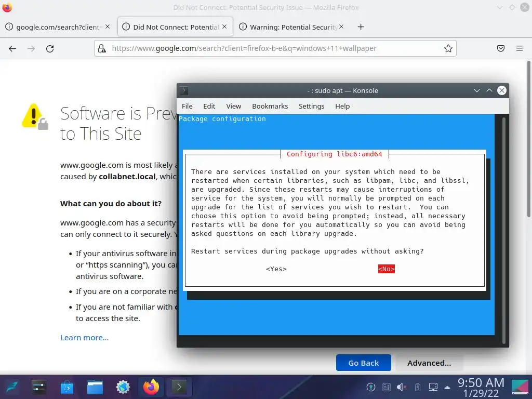Switch to Firefox via taskbar icon
The image size is (532, 399).
[151, 387]
